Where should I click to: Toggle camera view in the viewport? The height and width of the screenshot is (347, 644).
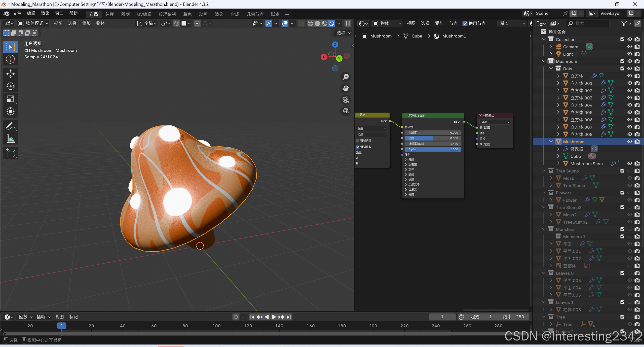(346, 100)
